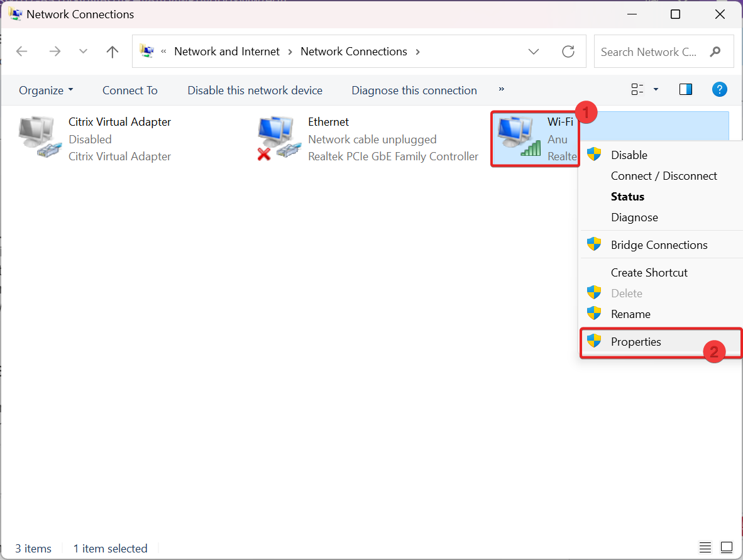Screen dimensions: 743x560
Task: Change view layout icon
Action: pos(637,89)
